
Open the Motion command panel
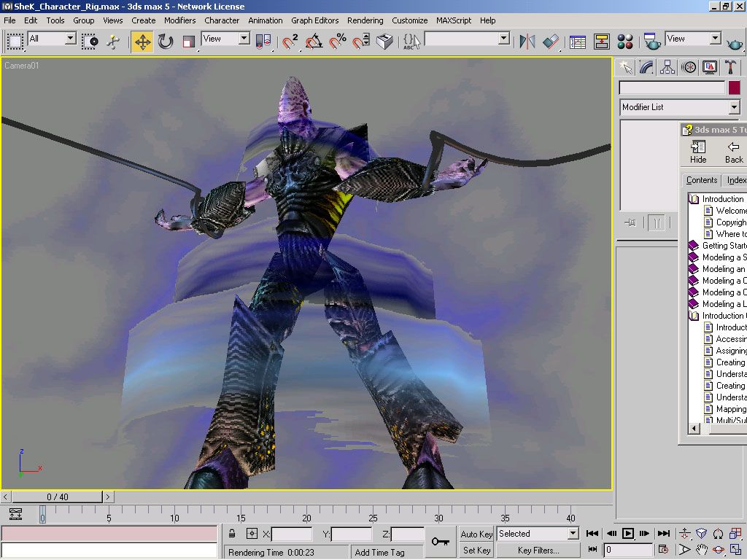click(689, 68)
